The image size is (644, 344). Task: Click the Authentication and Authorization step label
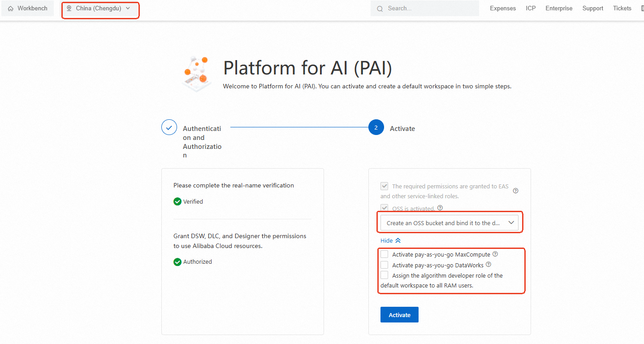[202, 142]
